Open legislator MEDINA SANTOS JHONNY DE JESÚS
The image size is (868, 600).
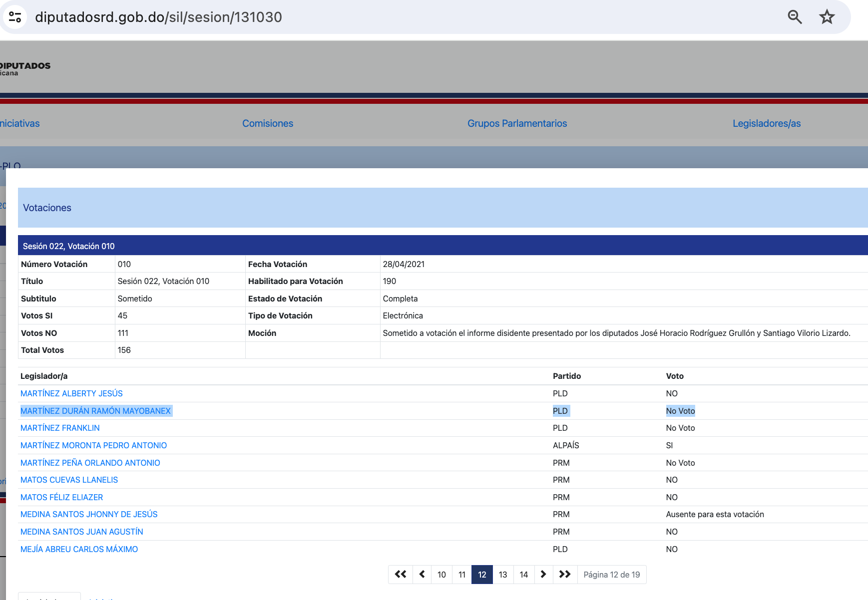click(89, 514)
